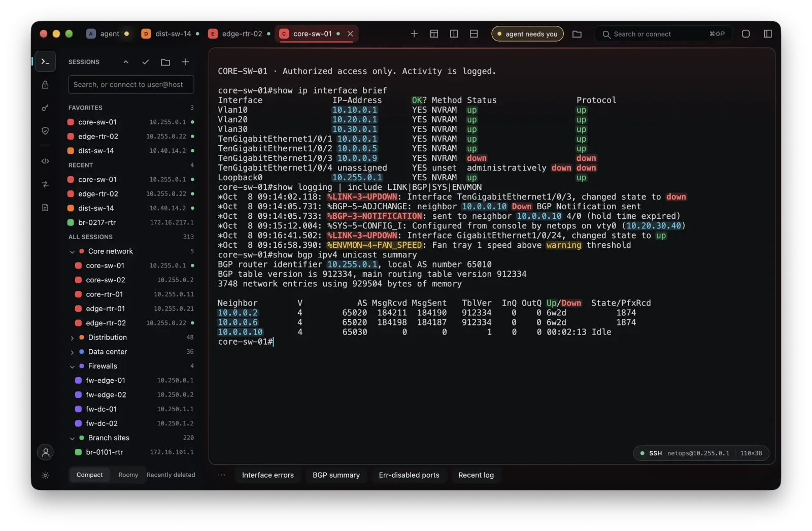Click %ENVMON-4-FAN_SPEED log tag
The height and width of the screenshot is (531, 812).
tap(374, 245)
